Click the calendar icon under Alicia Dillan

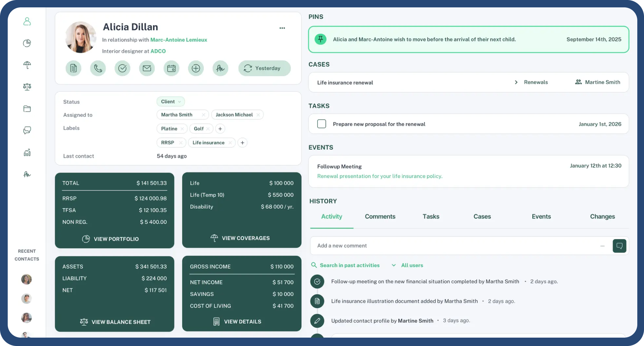171,68
